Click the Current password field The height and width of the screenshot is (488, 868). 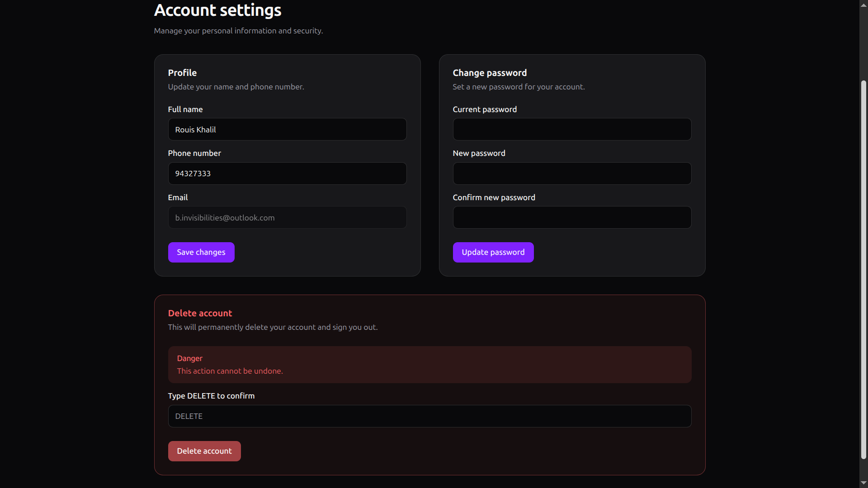tap(572, 130)
